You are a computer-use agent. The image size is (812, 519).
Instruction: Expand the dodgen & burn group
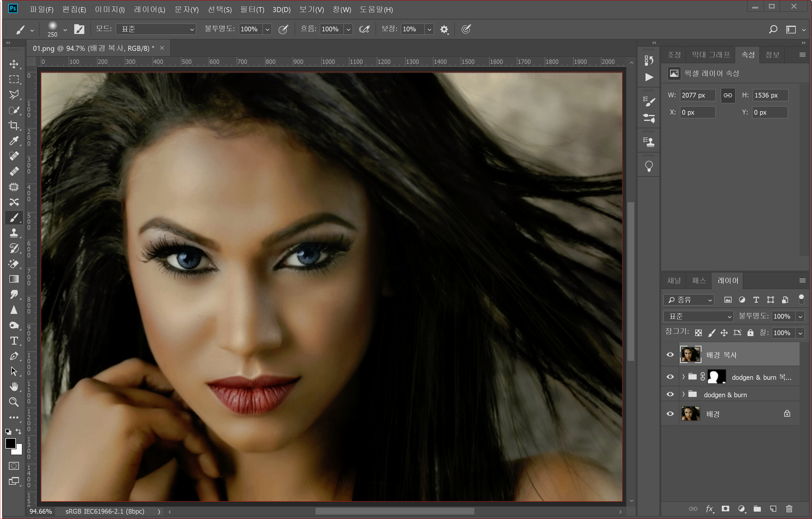point(684,394)
